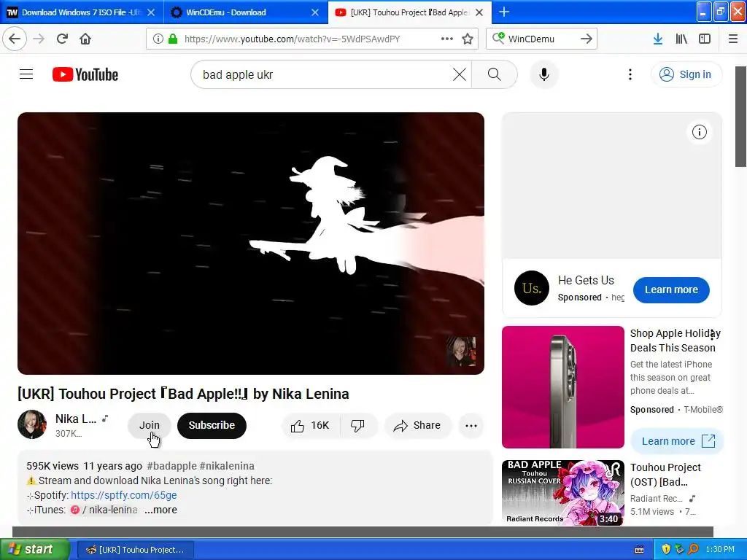747x560 pixels.
Task: Open the orange magnifier tray icon
Action: (x=693, y=549)
